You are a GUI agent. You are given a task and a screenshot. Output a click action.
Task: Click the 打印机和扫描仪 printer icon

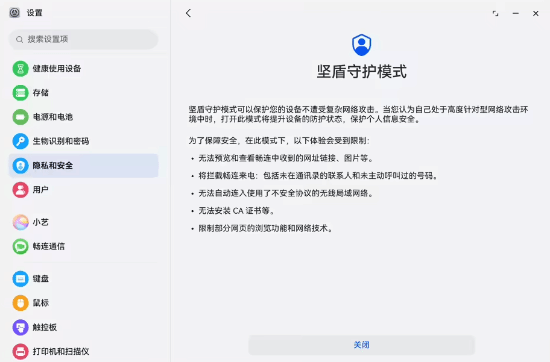tap(20, 351)
